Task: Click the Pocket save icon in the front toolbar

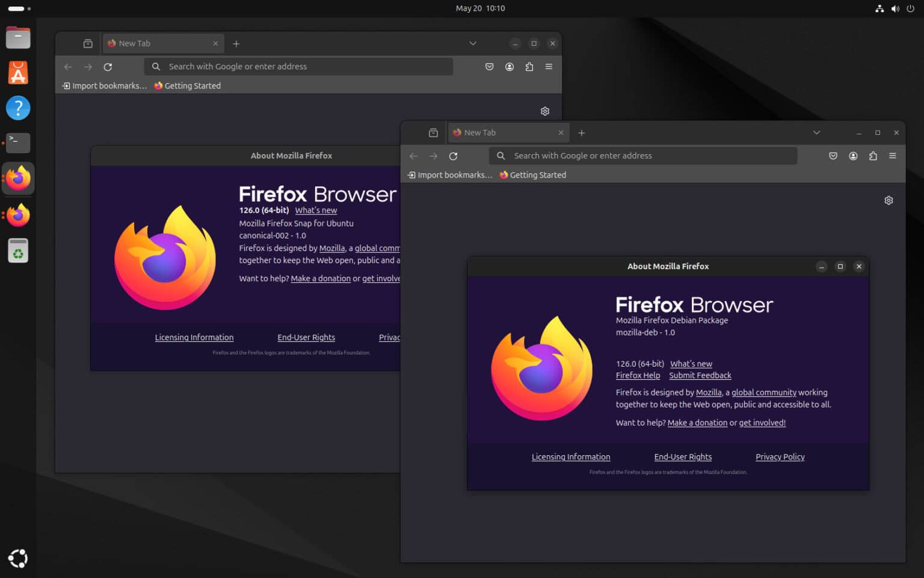Action: (x=833, y=155)
